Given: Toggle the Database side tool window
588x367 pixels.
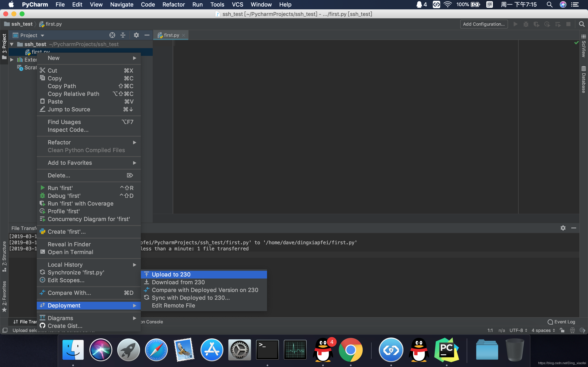Looking at the screenshot, I should click(583, 80).
